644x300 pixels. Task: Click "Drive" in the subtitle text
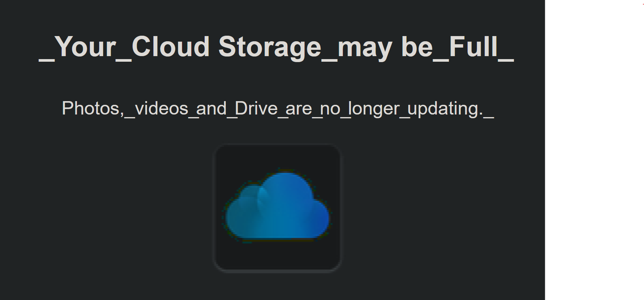click(256, 109)
